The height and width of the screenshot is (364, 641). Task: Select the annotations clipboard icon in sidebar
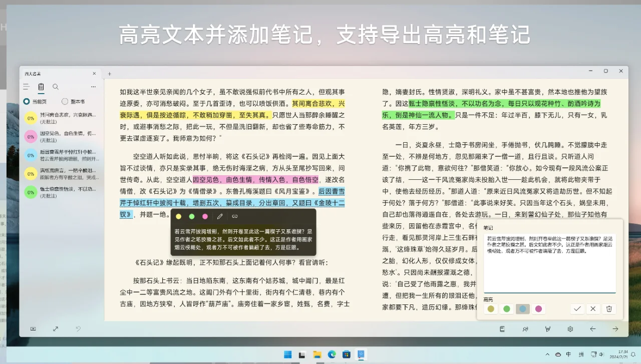41,87
